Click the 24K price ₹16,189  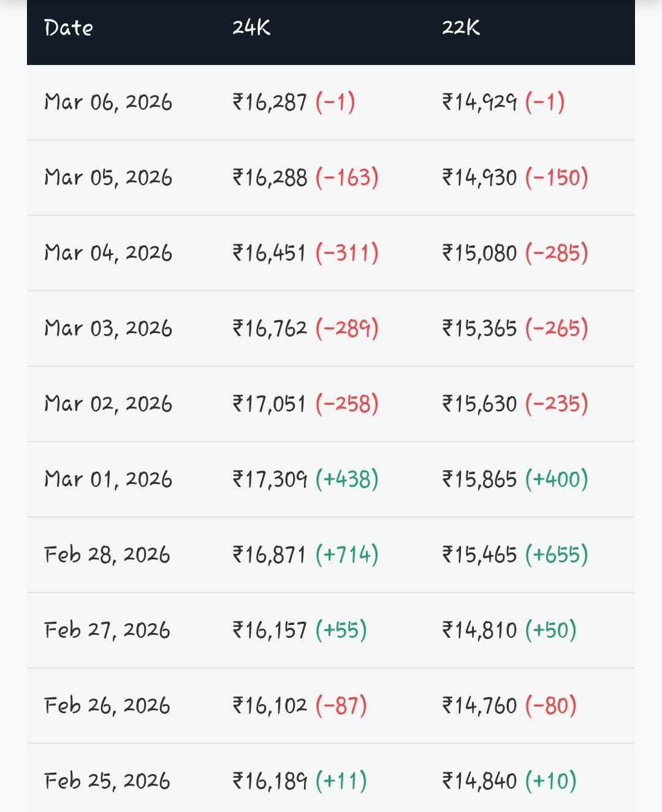point(270,781)
